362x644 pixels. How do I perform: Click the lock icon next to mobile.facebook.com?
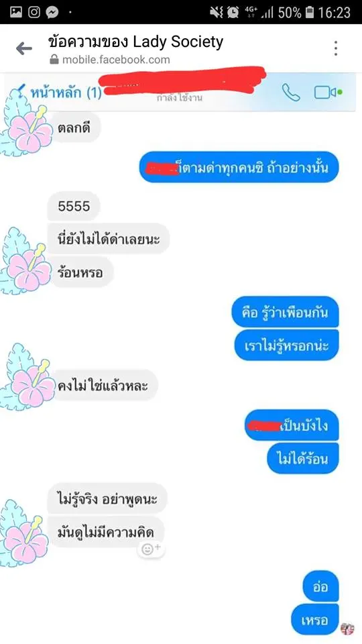point(54,60)
